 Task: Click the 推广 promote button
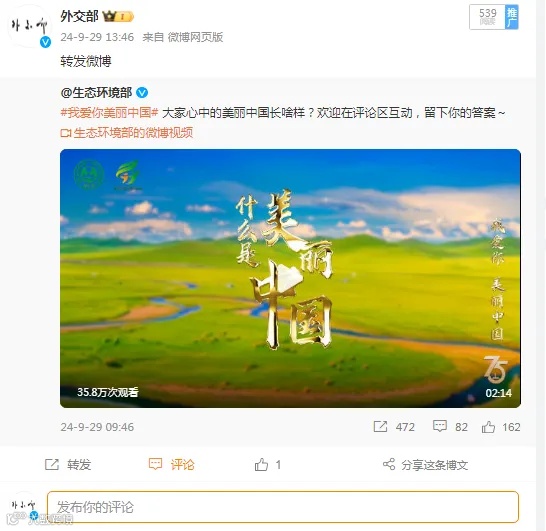[x=511, y=17]
